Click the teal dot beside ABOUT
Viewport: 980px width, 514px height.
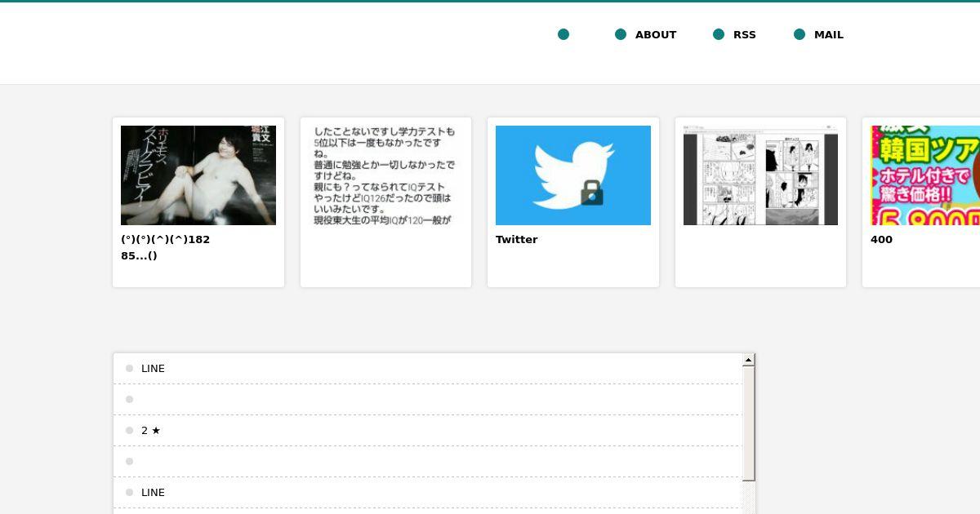tap(621, 34)
